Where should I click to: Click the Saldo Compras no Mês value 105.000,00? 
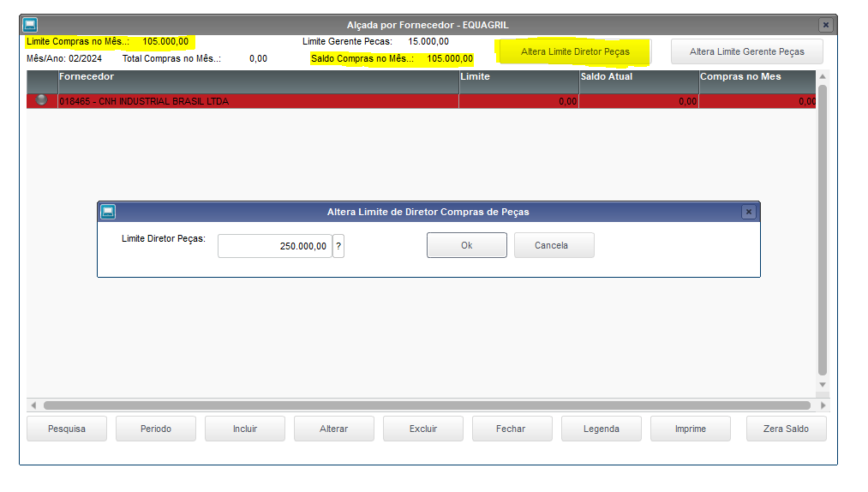coord(450,59)
